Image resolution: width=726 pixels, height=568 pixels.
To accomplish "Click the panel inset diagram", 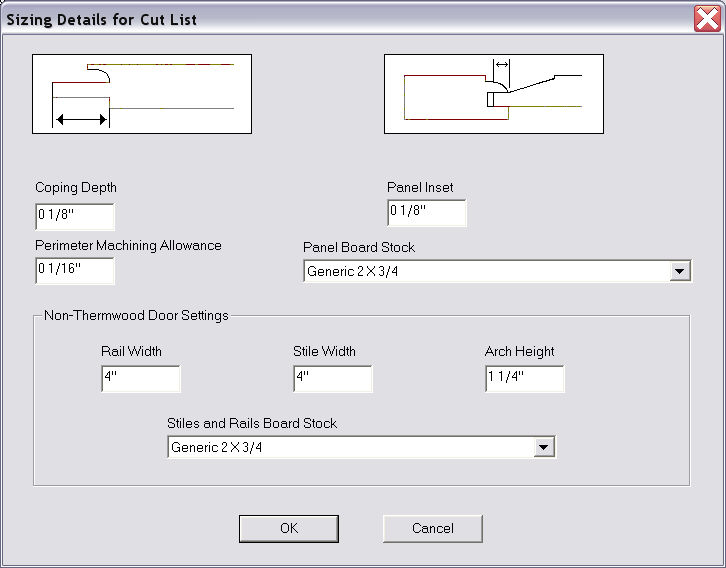I will click(494, 94).
